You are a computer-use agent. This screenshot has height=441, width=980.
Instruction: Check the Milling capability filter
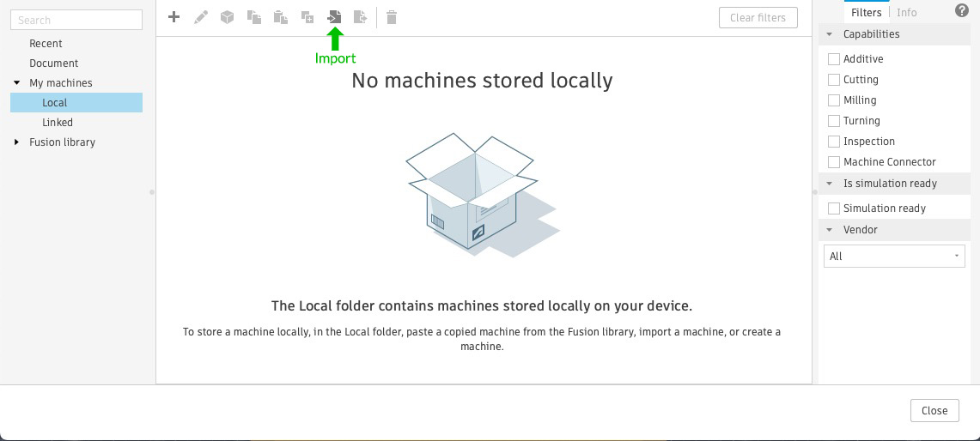[x=833, y=100]
